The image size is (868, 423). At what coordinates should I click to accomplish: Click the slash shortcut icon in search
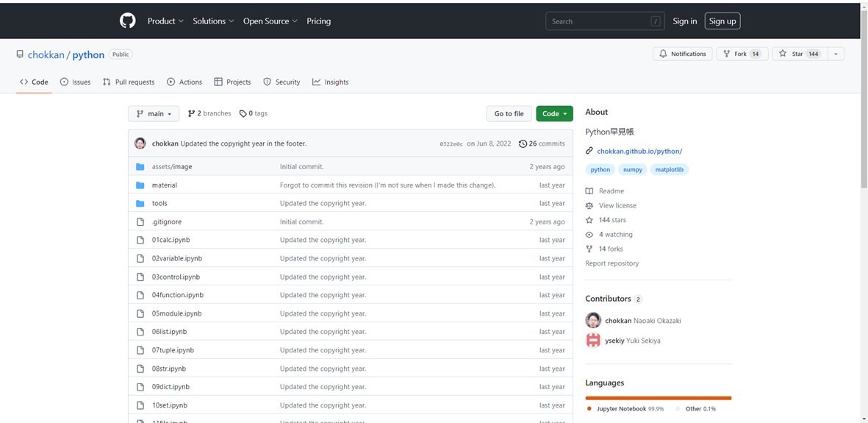click(656, 21)
